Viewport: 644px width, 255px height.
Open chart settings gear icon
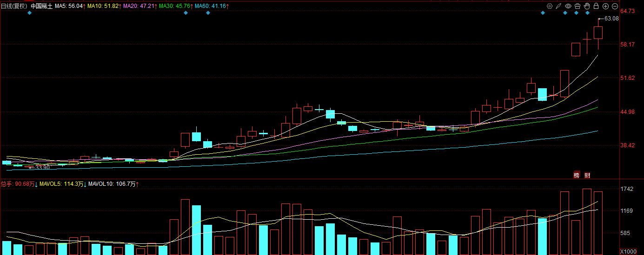[550, 6]
